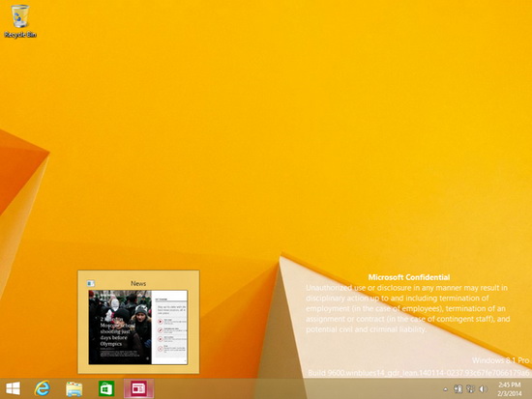
Task: Click the small News icon in preview header
Action: 91,283
